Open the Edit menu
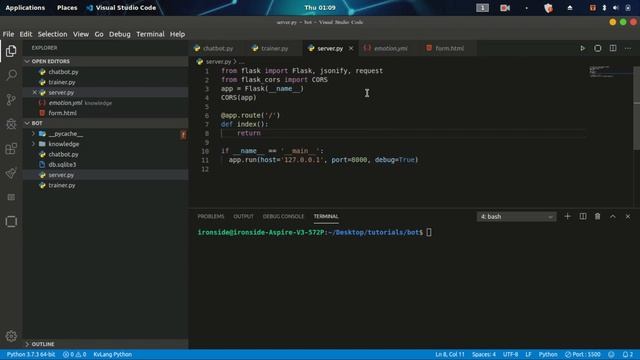640x360 pixels. [26, 34]
